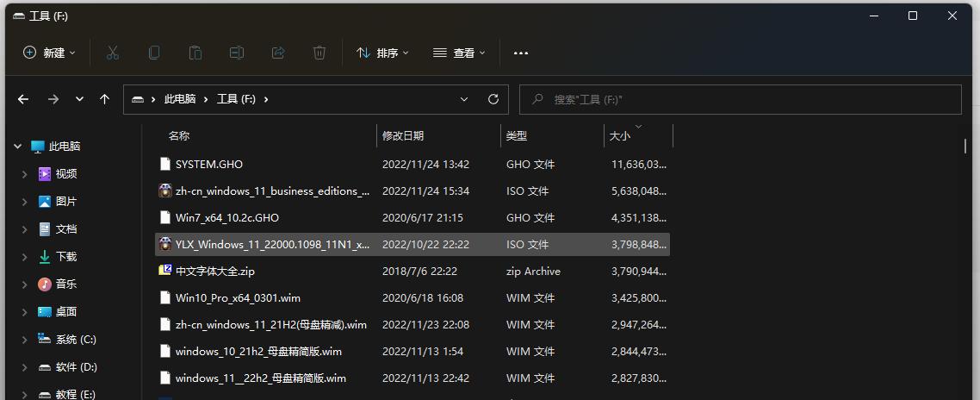The width and height of the screenshot is (980, 400).
Task: Click 此电脑 breadcrumb in address bar
Action: (180, 99)
